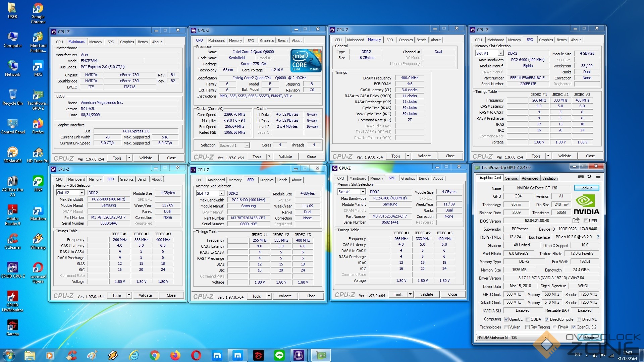
Task: Click the GPU-Z screenshot camera icon
Action: click(581, 176)
